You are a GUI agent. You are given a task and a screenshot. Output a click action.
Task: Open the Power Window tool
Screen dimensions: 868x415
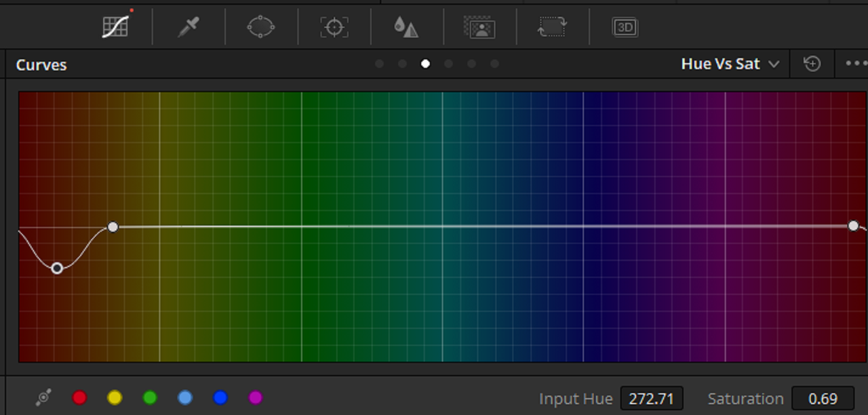[260, 27]
